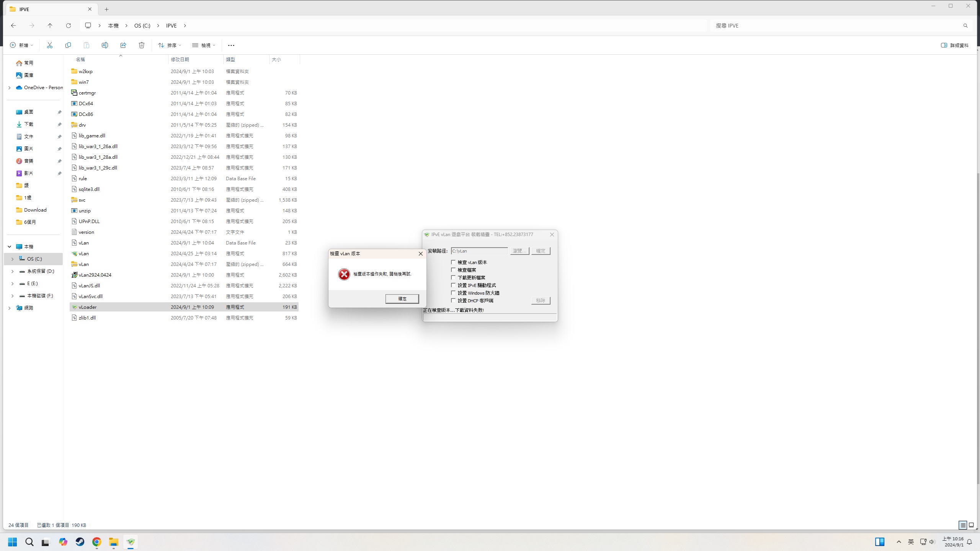The image size is (980, 551).
Task: Click the 詳細資料 details pane button
Action: (955, 45)
